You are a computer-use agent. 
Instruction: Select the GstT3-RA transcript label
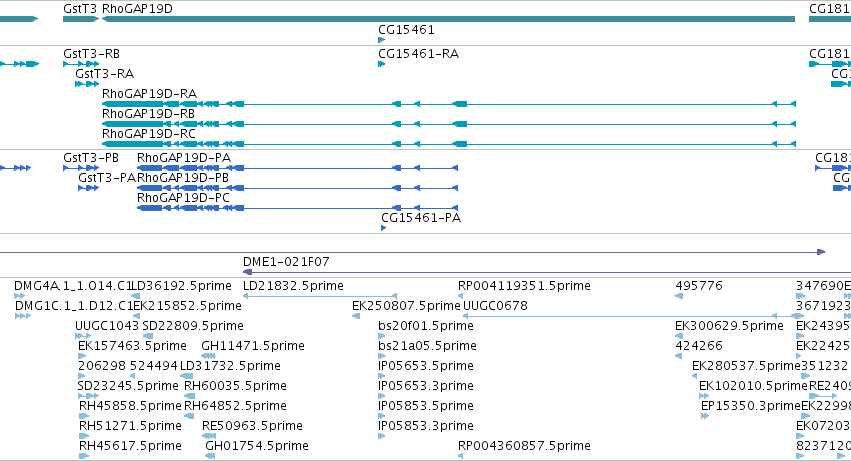point(104,74)
